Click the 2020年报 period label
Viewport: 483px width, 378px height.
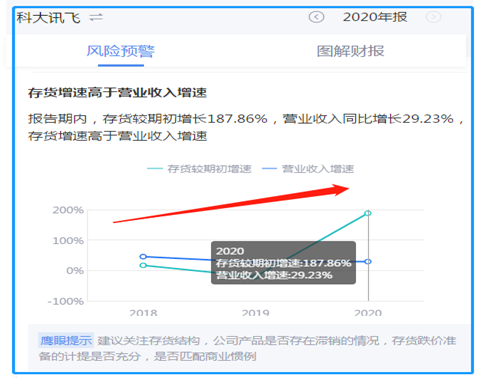[375, 17]
